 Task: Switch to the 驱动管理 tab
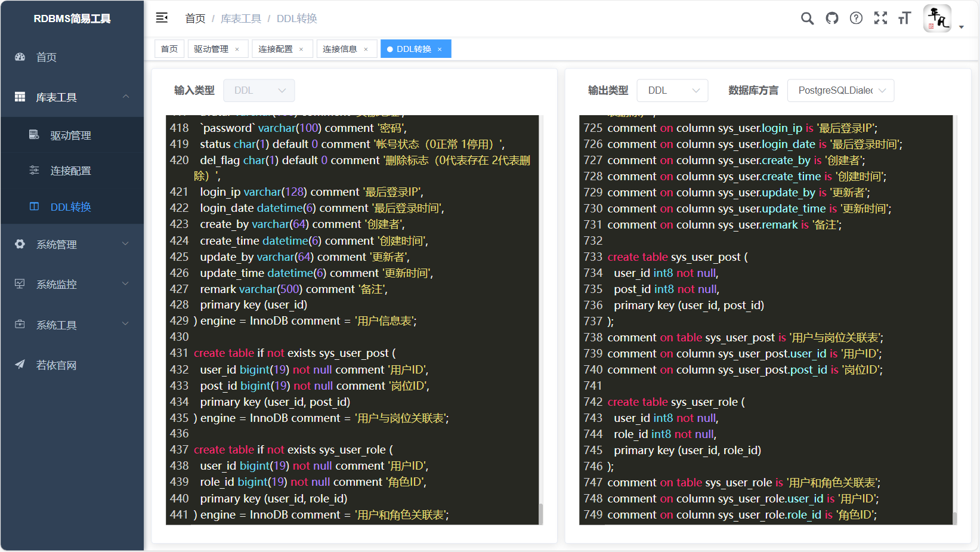[x=217, y=49]
